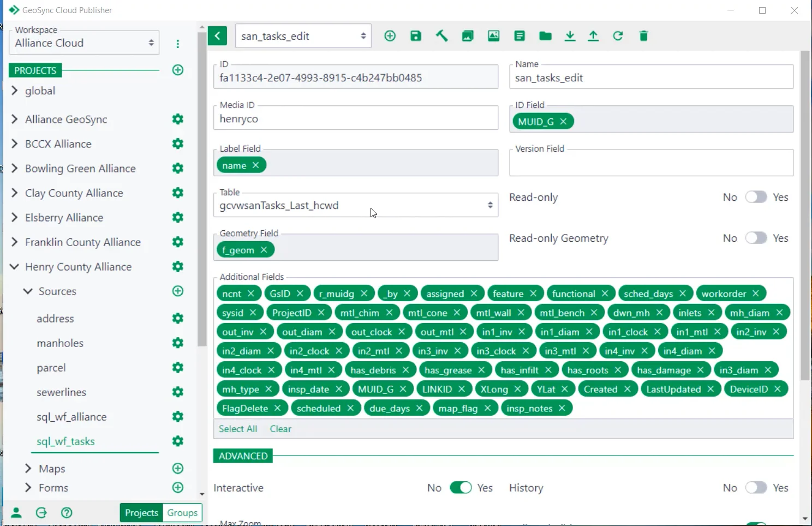Click the Select All link
812x526 pixels.
[x=238, y=429]
